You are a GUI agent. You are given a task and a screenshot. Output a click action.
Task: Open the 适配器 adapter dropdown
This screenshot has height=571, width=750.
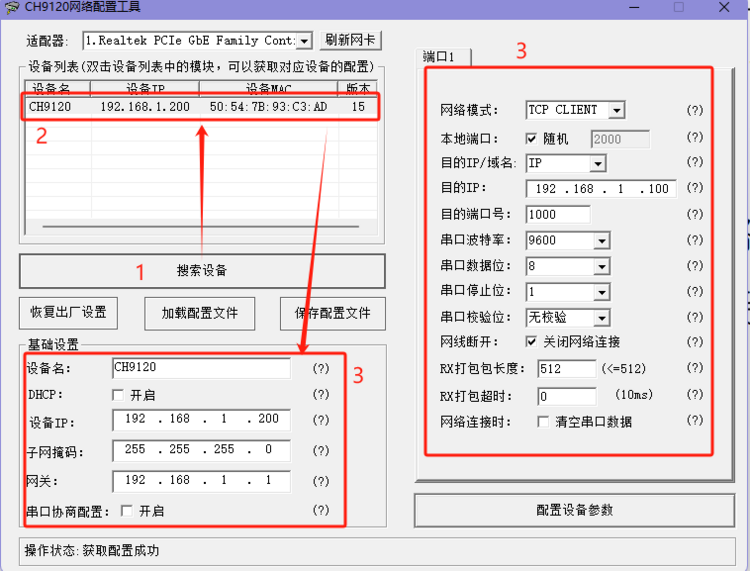304,41
